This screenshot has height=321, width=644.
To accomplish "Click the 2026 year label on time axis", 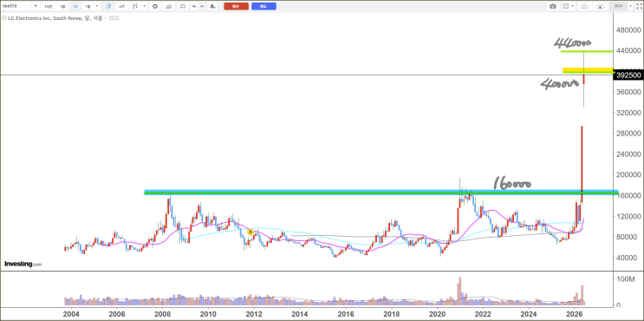I will coord(574,313).
